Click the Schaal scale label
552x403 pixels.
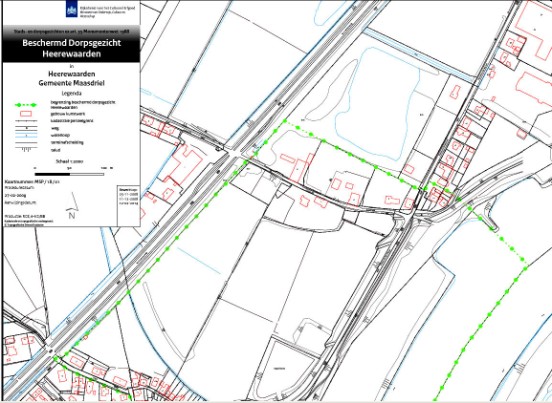click(x=69, y=162)
